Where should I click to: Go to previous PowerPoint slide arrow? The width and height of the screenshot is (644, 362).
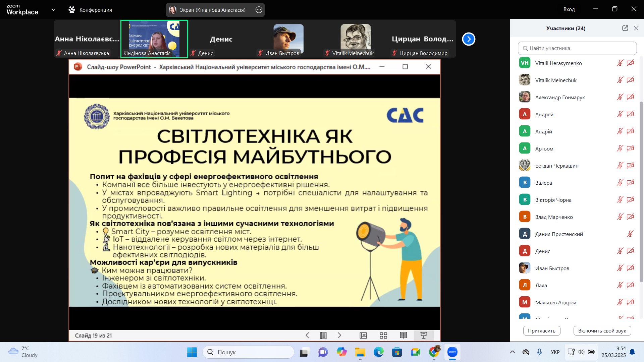[x=307, y=336]
